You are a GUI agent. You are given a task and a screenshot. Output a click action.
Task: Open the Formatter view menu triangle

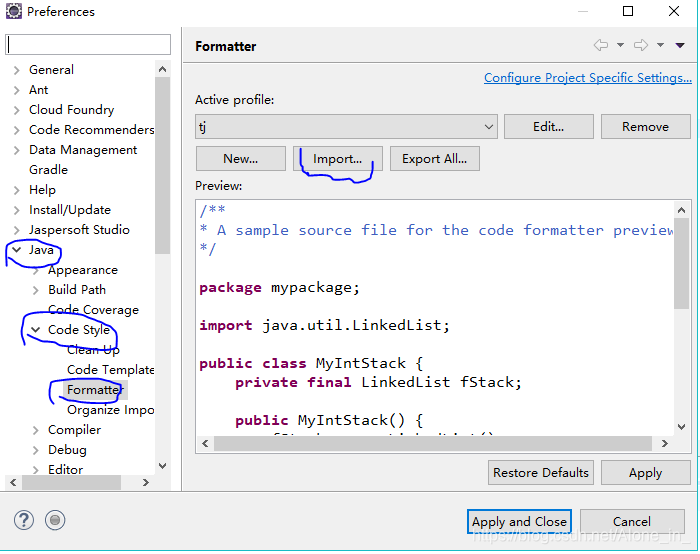pyautogui.click(x=680, y=45)
